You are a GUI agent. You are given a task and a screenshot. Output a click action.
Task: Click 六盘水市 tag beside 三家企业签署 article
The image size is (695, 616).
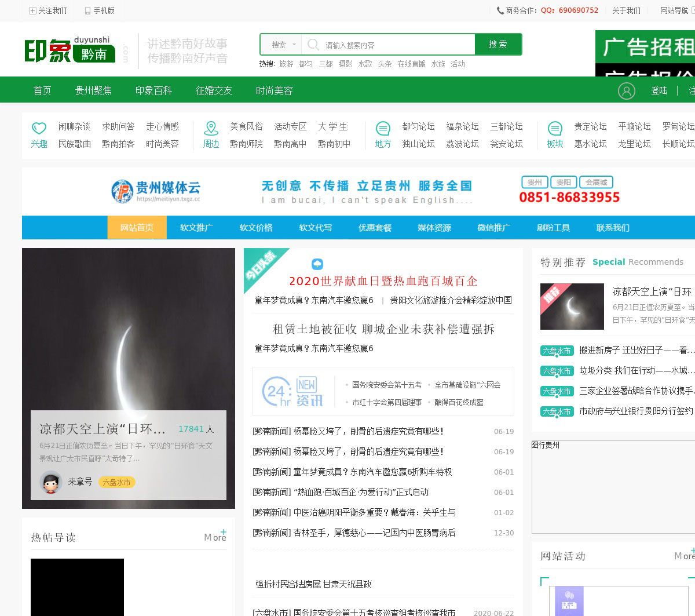[557, 391]
